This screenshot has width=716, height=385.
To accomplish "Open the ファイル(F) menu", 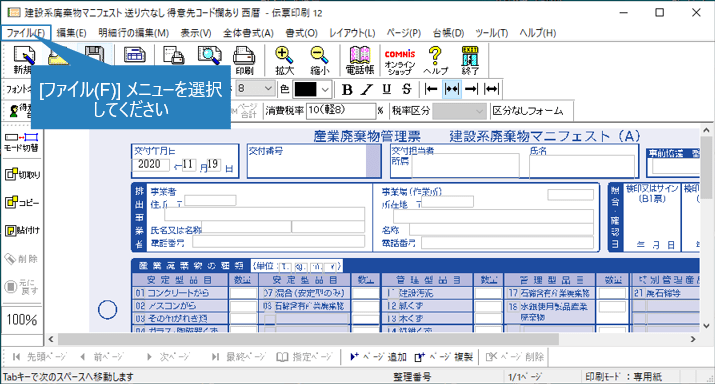I will 26,33.
